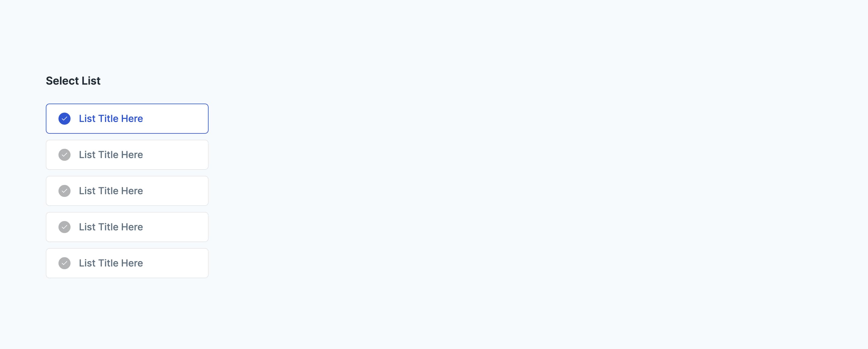This screenshot has width=868, height=349.
Task: Toggle selection on second List Title Here
Action: [127, 154]
